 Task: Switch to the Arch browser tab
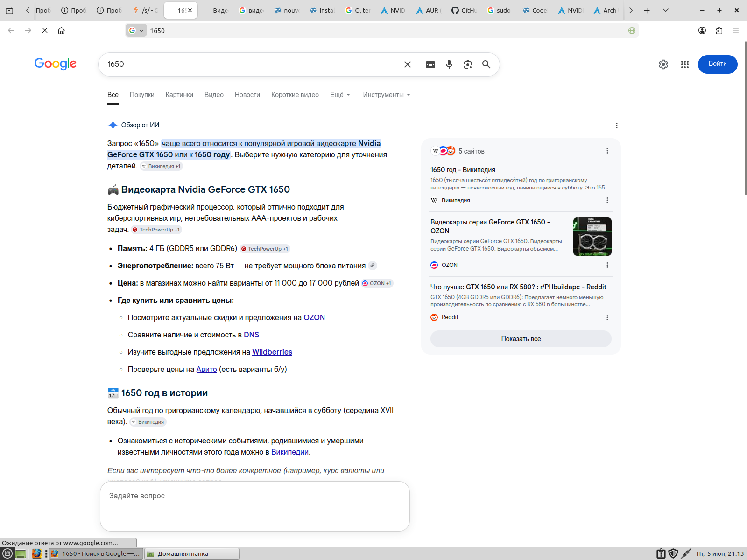[606, 10]
